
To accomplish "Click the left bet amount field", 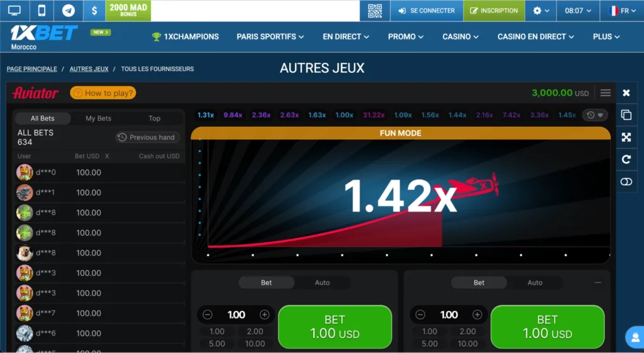I will (236, 315).
